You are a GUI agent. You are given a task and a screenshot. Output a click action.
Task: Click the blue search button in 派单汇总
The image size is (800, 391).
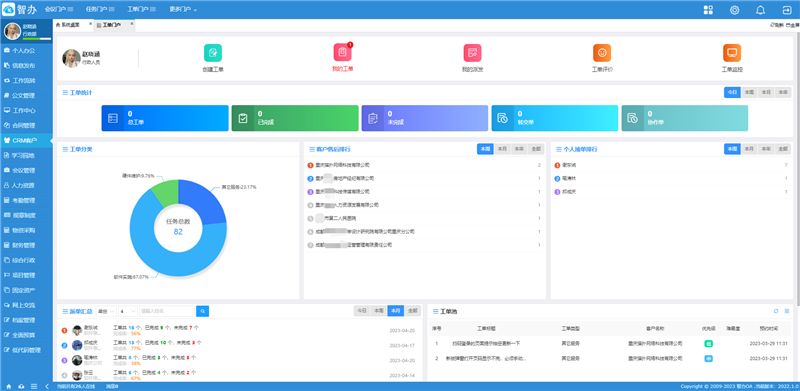click(203, 311)
